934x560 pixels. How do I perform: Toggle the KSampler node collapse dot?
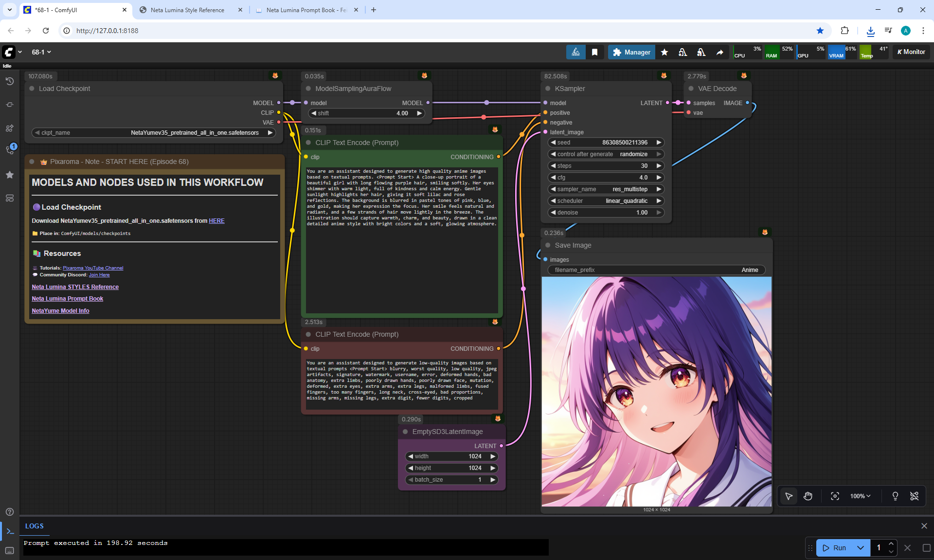tap(548, 89)
